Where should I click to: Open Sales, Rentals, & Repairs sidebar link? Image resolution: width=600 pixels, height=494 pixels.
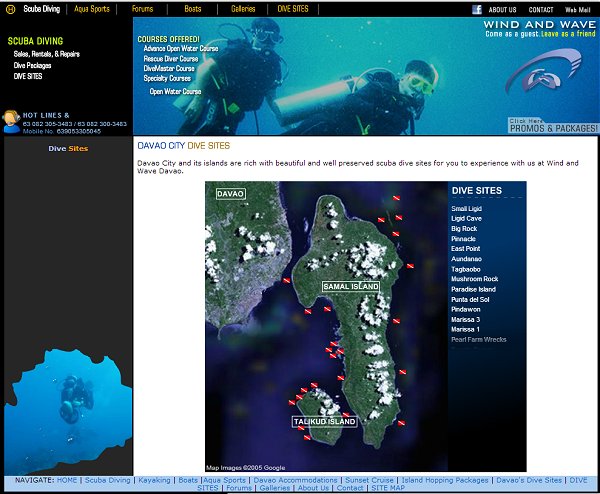pyautogui.click(x=47, y=54)
